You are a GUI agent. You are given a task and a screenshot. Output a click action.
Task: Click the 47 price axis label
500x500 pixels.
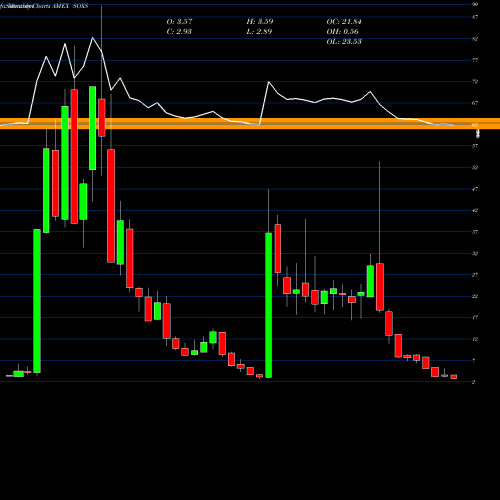[x=475, y=189]
